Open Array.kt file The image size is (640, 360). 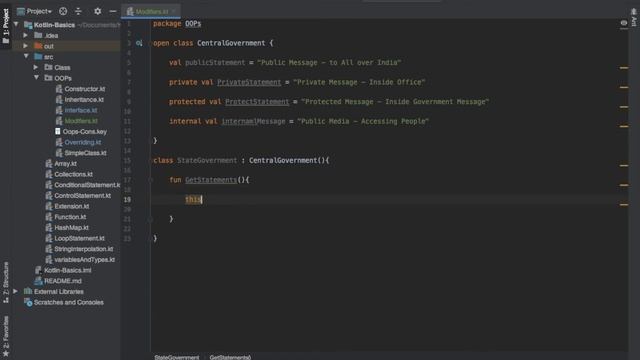65,163
